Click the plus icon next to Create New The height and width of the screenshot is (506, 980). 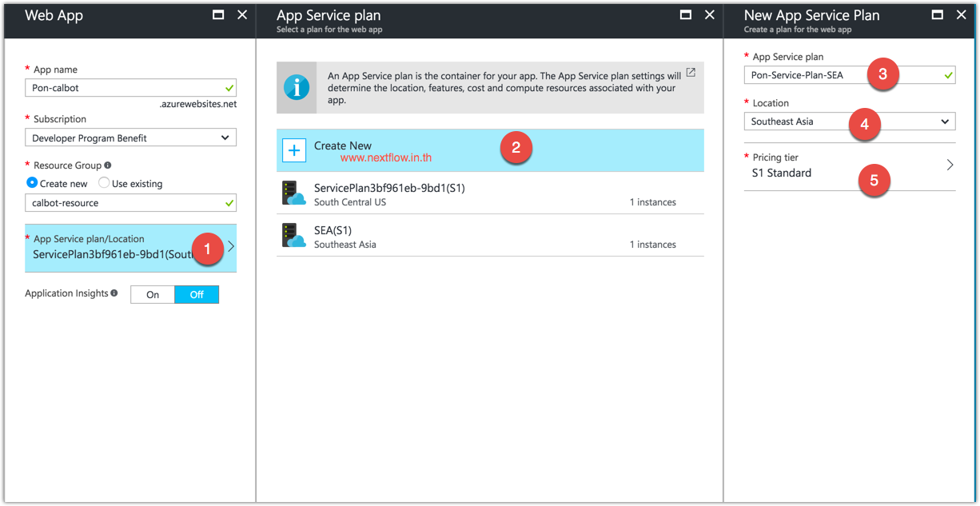click(x=293, y=150)
